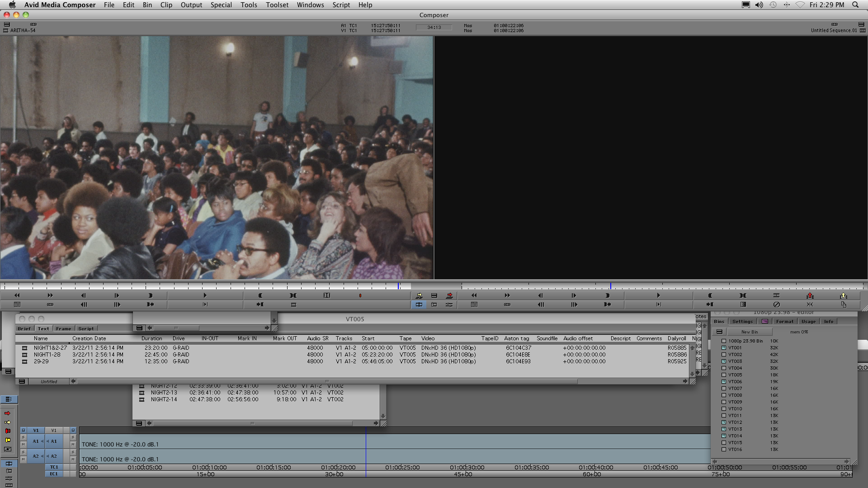Open the VT005 bin fast menu
This screenshot has height=488, width=868.
(x=21, y=381)
